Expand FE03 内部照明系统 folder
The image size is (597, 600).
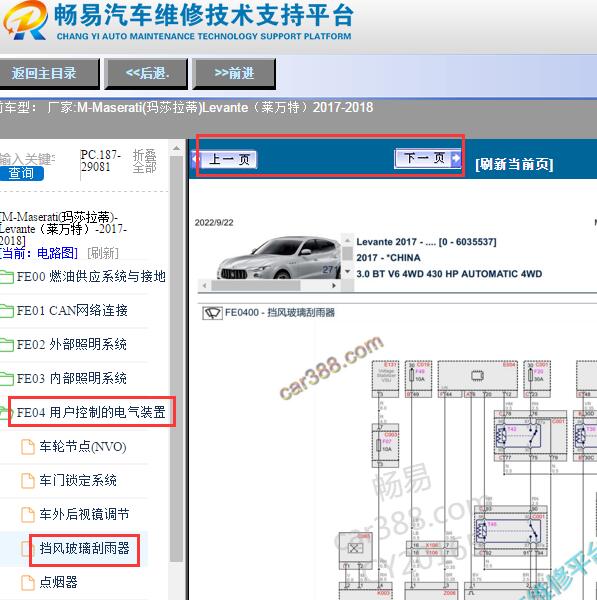coord(72,378)
